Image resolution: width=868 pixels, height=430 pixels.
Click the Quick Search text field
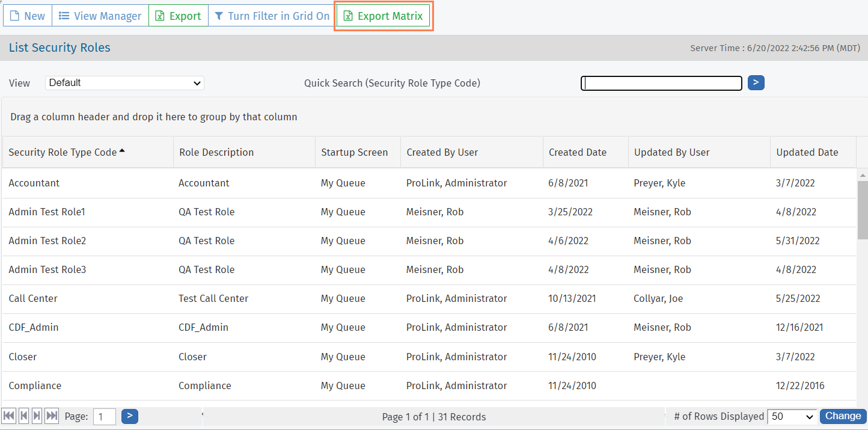661,83
